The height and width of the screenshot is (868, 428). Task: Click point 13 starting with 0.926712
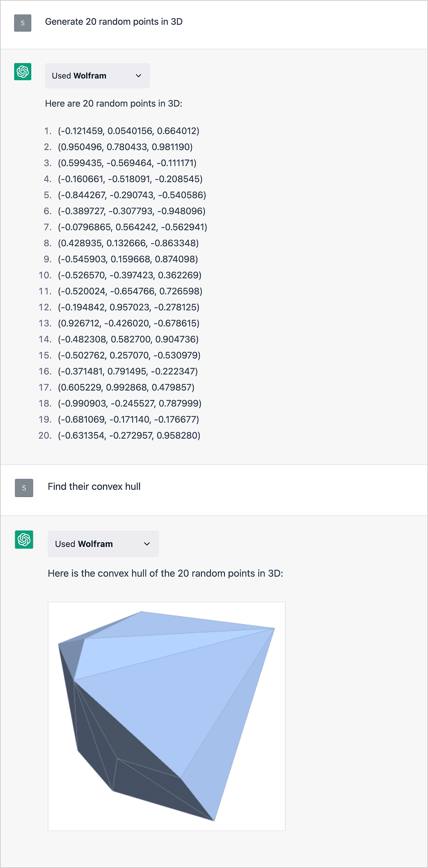pyautogui.click(x=129, y=323)
